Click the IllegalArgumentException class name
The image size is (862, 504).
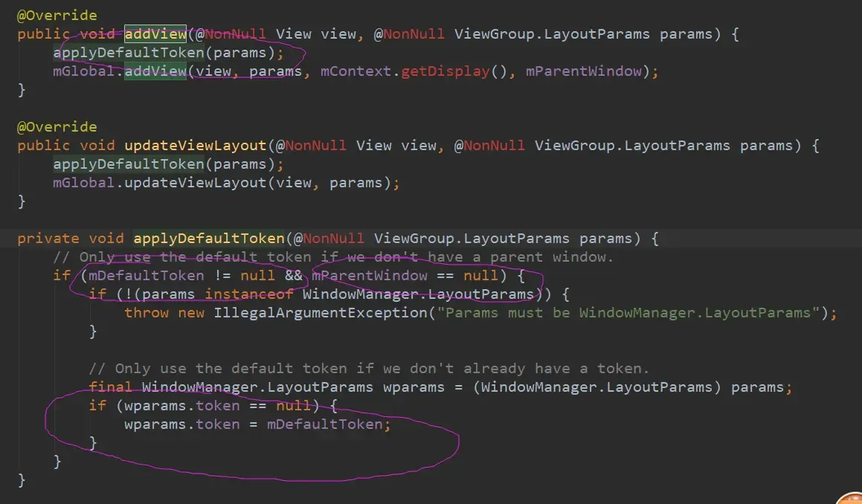tap(321, 313)
